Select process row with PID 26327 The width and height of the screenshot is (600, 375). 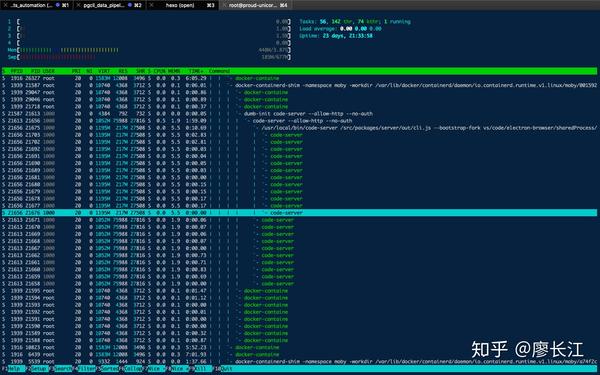299,78
